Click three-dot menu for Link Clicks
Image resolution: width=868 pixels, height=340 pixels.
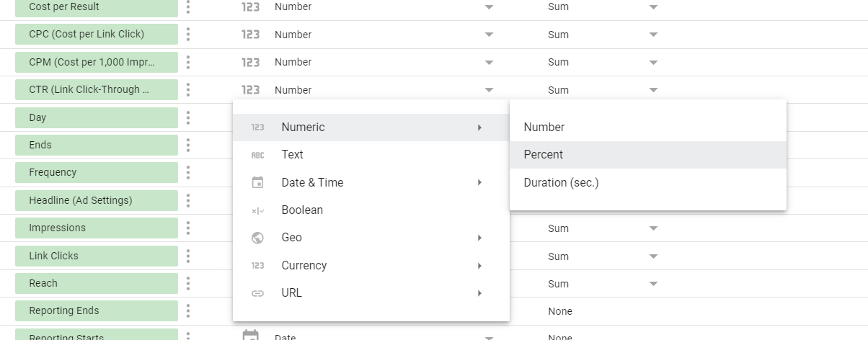(188, 256)
